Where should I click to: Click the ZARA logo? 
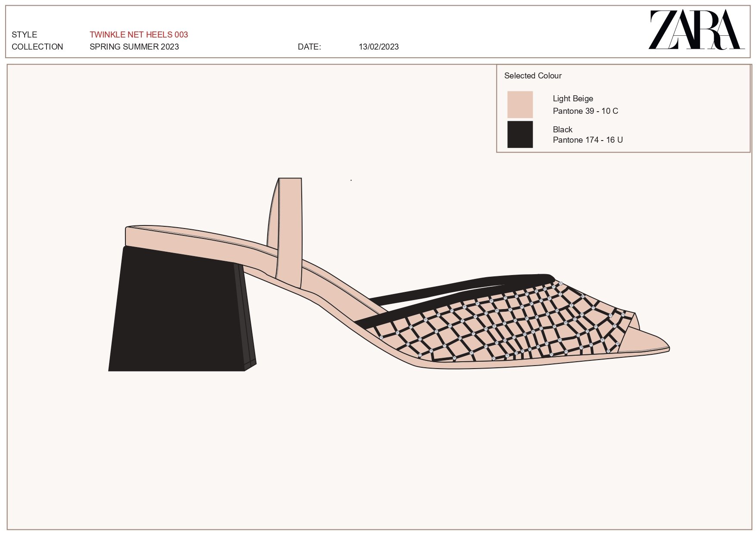697,30
